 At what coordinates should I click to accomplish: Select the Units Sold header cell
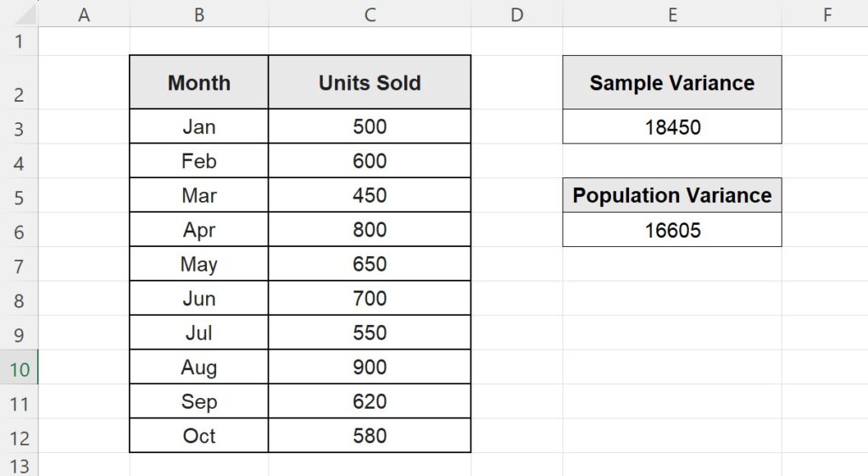tap(370, 82)
